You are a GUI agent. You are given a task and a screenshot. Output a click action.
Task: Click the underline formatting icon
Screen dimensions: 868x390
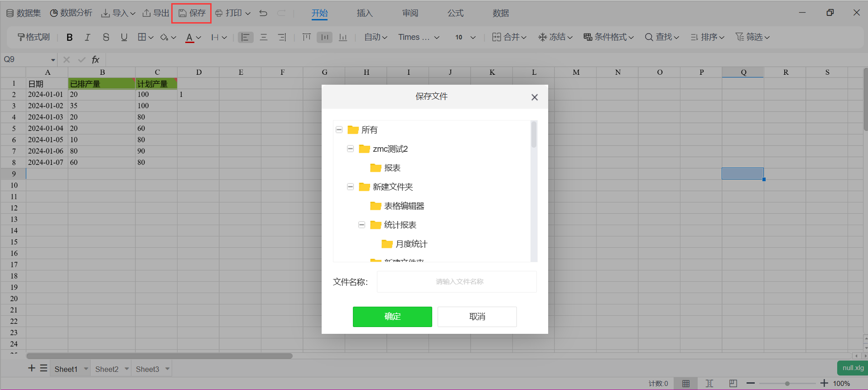(x=124, y=37)
